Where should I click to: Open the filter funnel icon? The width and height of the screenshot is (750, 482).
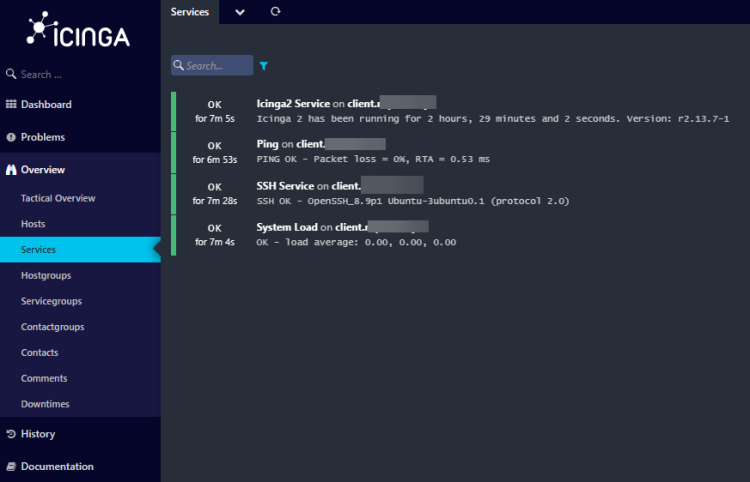click(x=264, y=66)
